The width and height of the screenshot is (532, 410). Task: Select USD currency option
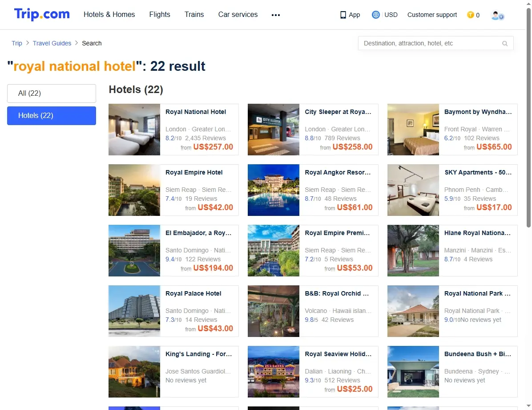(x=391, y=15)
